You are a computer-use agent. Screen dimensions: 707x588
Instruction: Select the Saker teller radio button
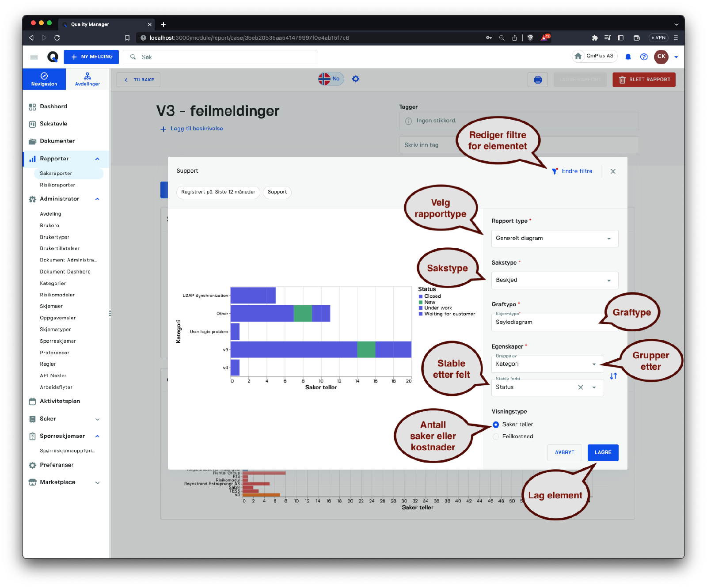[496, 425]
